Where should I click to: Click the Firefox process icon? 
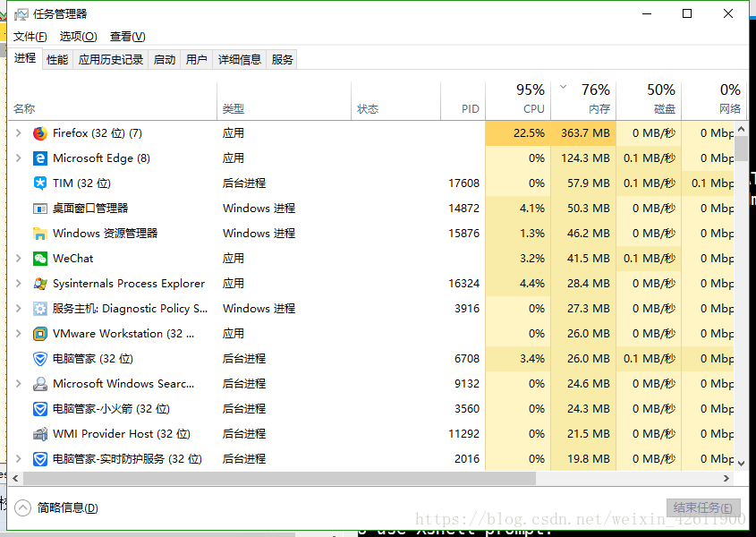click(x=40, y=133)
